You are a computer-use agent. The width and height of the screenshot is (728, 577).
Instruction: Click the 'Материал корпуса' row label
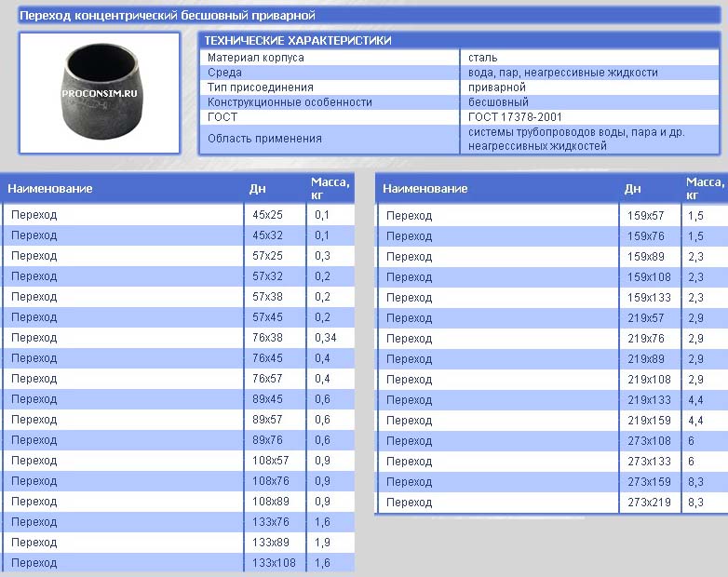255,58
